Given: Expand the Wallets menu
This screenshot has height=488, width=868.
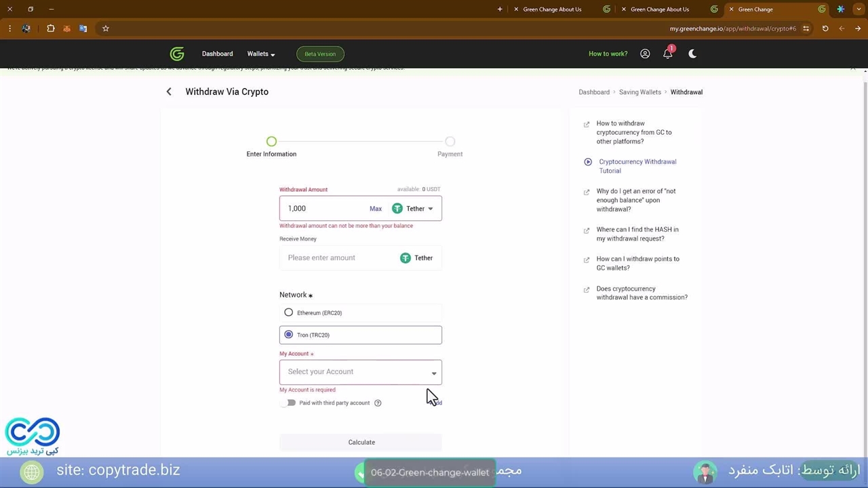Looking at the screenshot, I should [x=260, y=54].
